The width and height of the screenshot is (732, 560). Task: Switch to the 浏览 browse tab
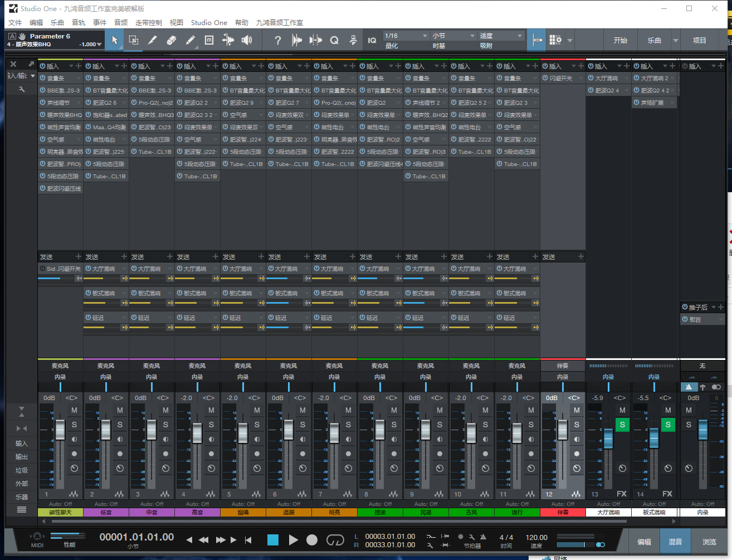tap(709, 542)
